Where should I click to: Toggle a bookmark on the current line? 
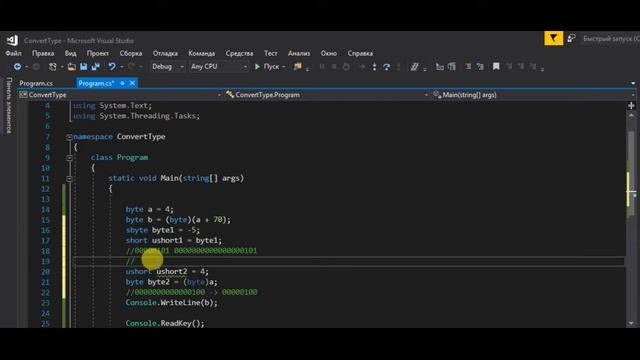tap(496, 66)
